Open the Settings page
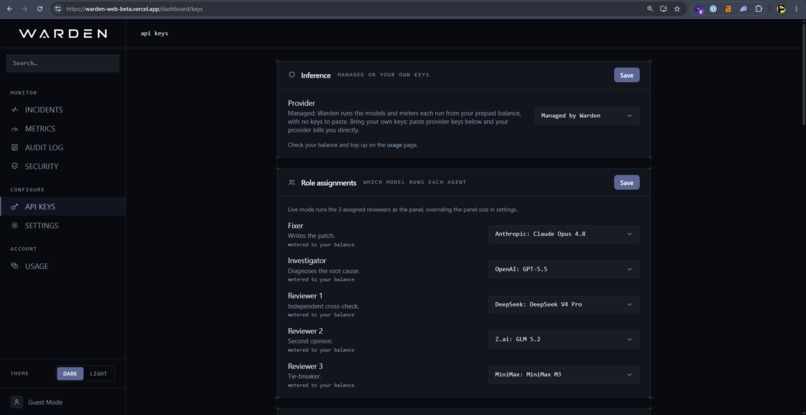806x415 pixels. 63,226
